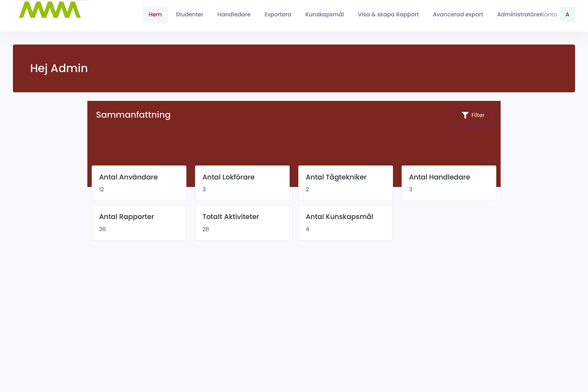588x392 pixels.
Task: Navigate to Handledare in the navbar
Action: tap(234, 15)
